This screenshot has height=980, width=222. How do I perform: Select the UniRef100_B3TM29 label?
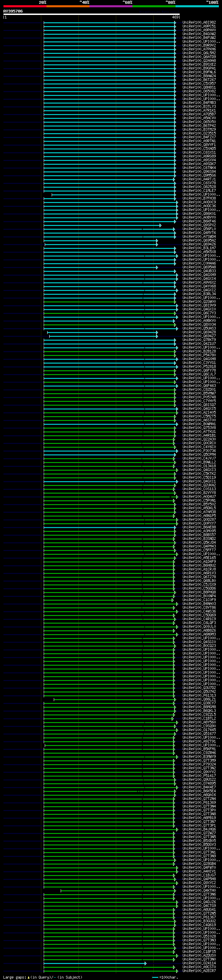tap(199, 129)
